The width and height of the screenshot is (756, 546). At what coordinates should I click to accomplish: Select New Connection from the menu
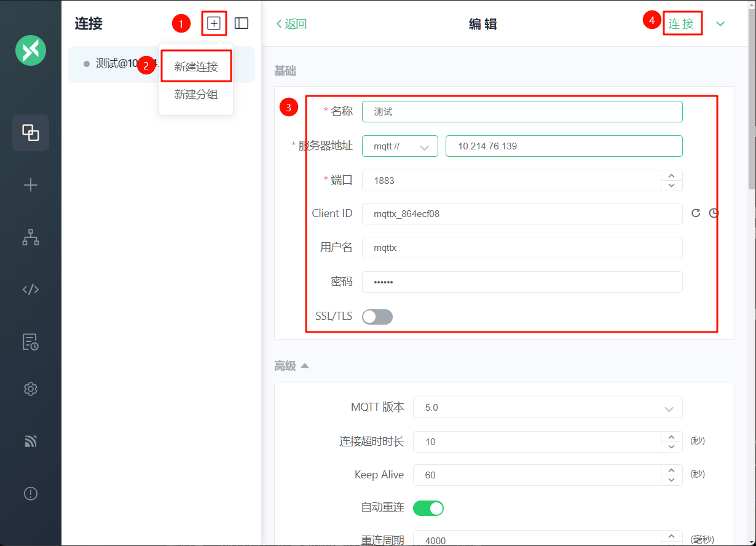pyautogui.click(x=196, y=67)
